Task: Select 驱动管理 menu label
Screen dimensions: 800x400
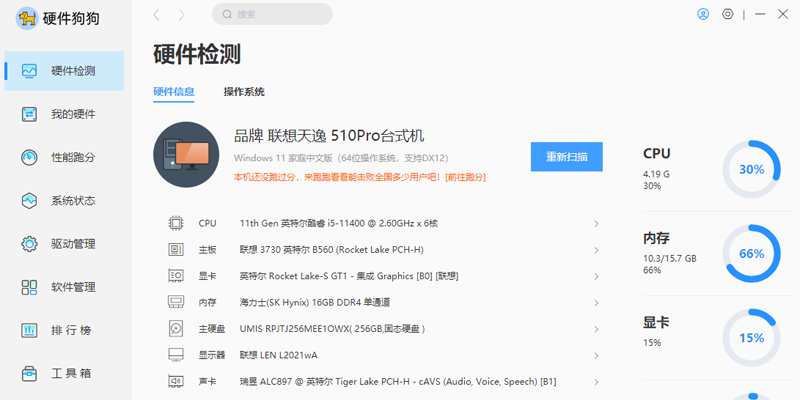Action: click(x=73, y=244)
